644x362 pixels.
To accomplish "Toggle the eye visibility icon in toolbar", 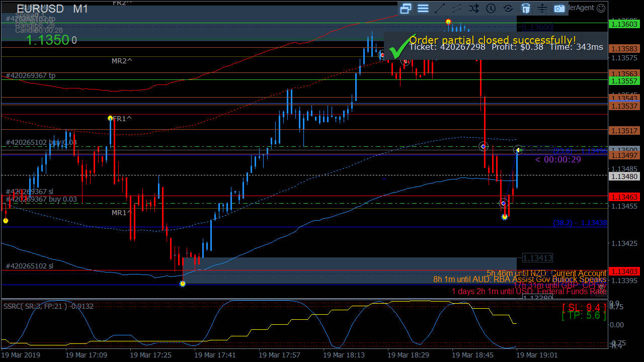I will 508,8.
